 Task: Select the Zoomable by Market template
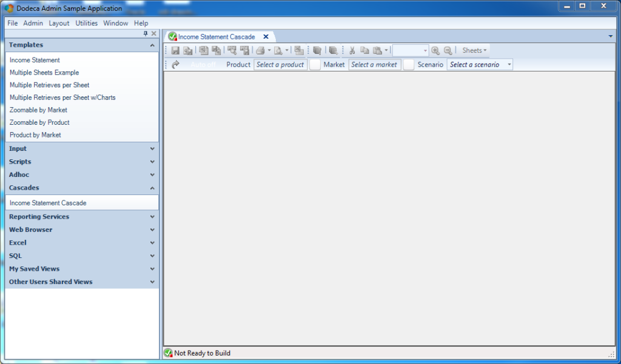(x=38, y=110)
